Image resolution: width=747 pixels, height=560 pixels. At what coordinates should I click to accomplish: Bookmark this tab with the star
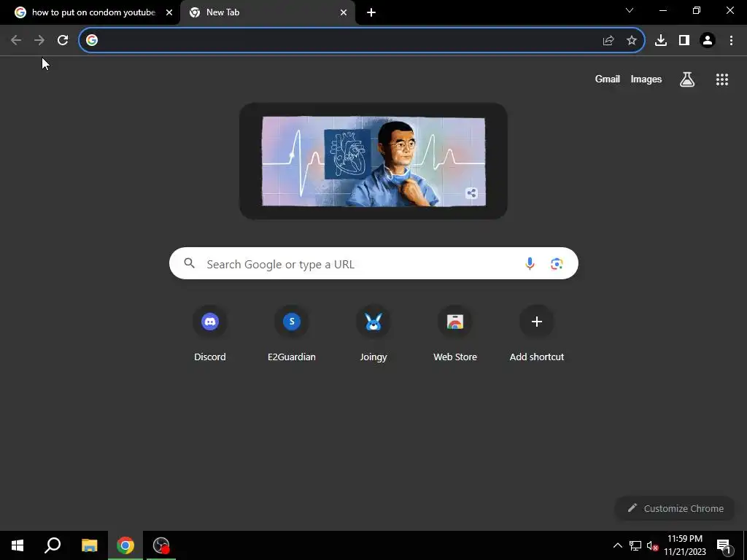click(632, 41)
